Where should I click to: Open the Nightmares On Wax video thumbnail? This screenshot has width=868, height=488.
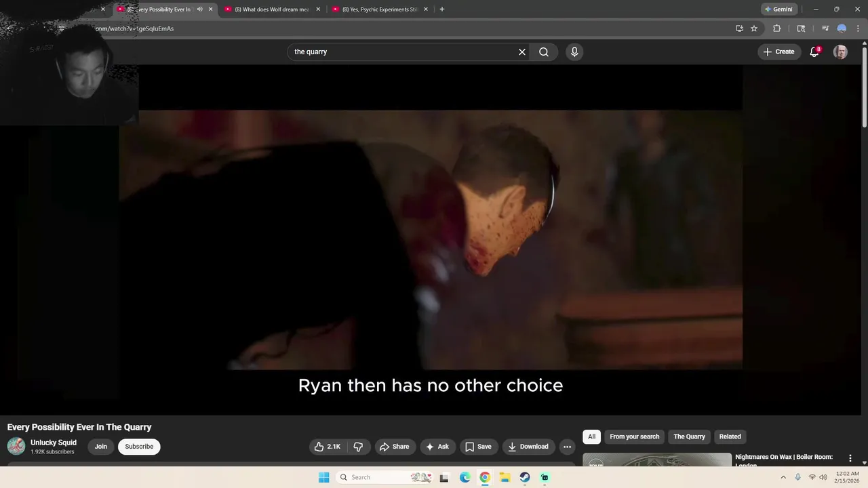pos(657,460)
